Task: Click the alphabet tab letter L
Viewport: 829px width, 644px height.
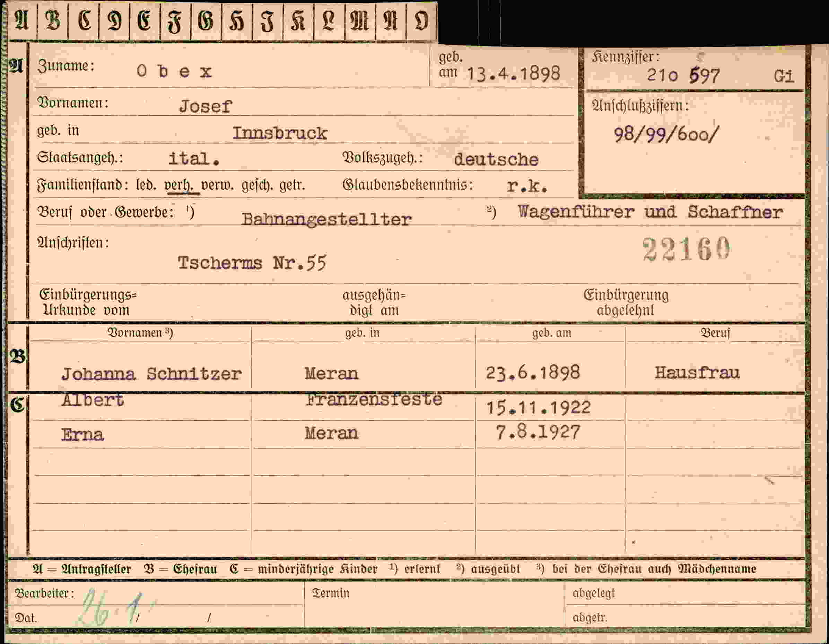Action: coord(329,20)
